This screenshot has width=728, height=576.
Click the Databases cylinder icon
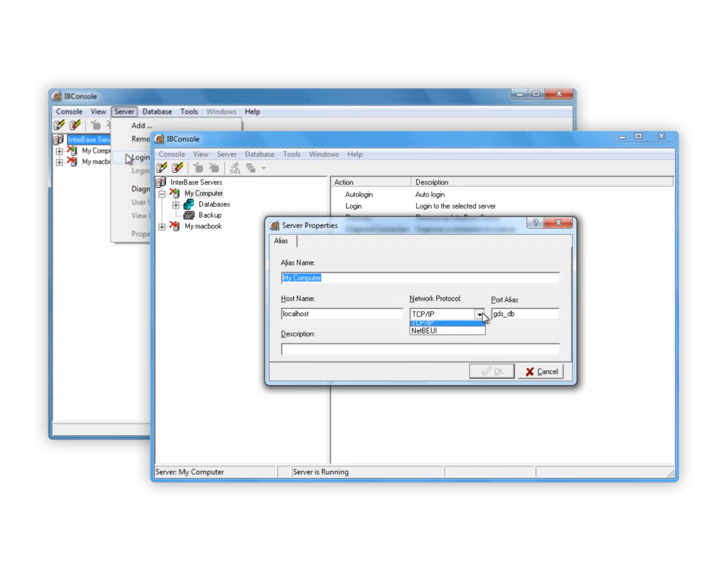pos(189,204)
